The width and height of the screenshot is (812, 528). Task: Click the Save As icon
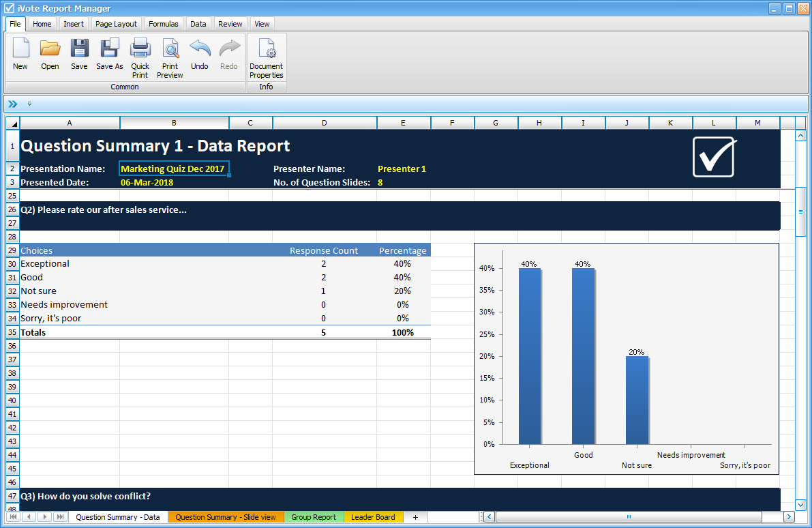tap(109, 51)
